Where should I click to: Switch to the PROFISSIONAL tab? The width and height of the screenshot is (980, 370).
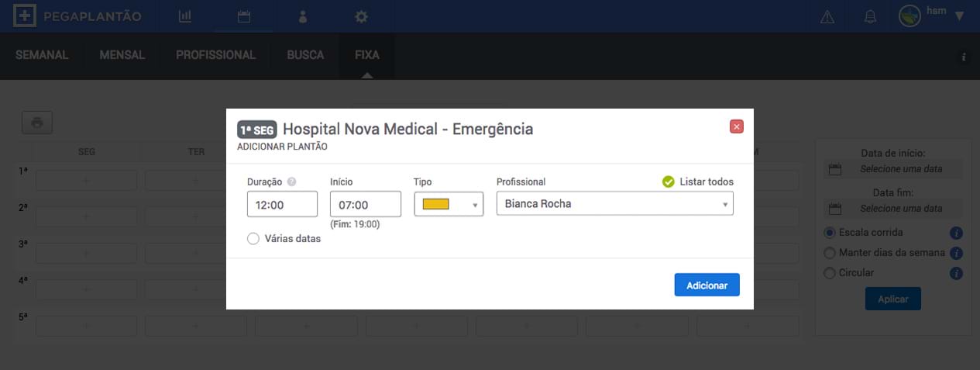215,55
